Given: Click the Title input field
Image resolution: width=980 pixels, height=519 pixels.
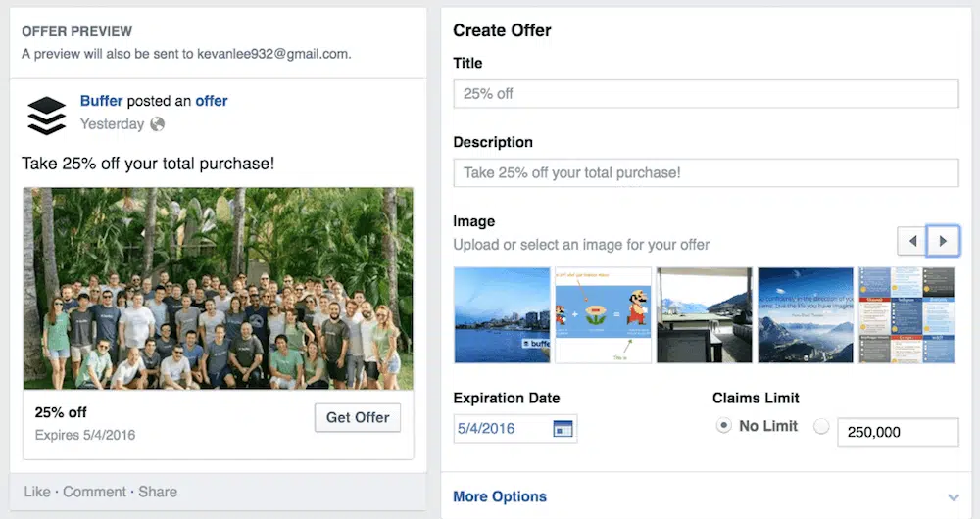Looking at the screenshot, I should pos(706,94).
